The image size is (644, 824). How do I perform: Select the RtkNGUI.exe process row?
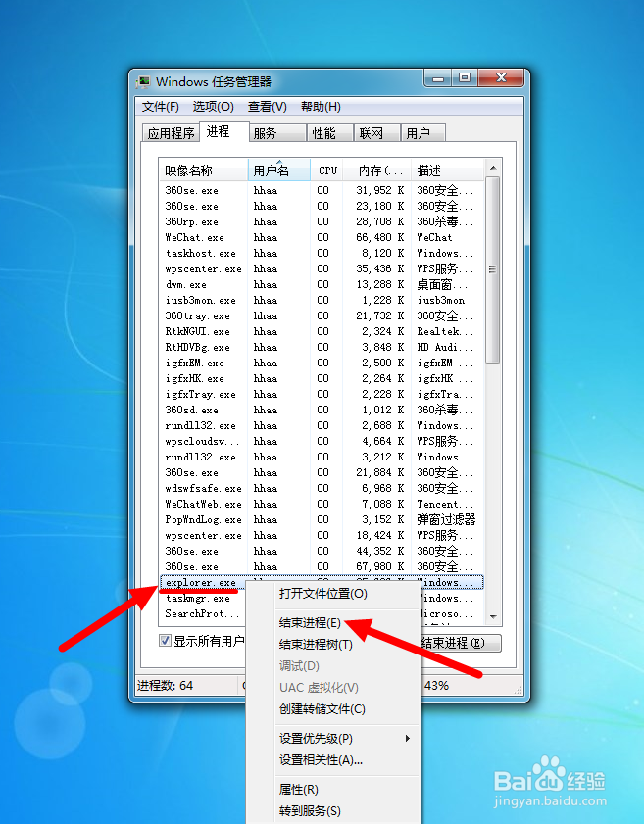click(322, 331)
